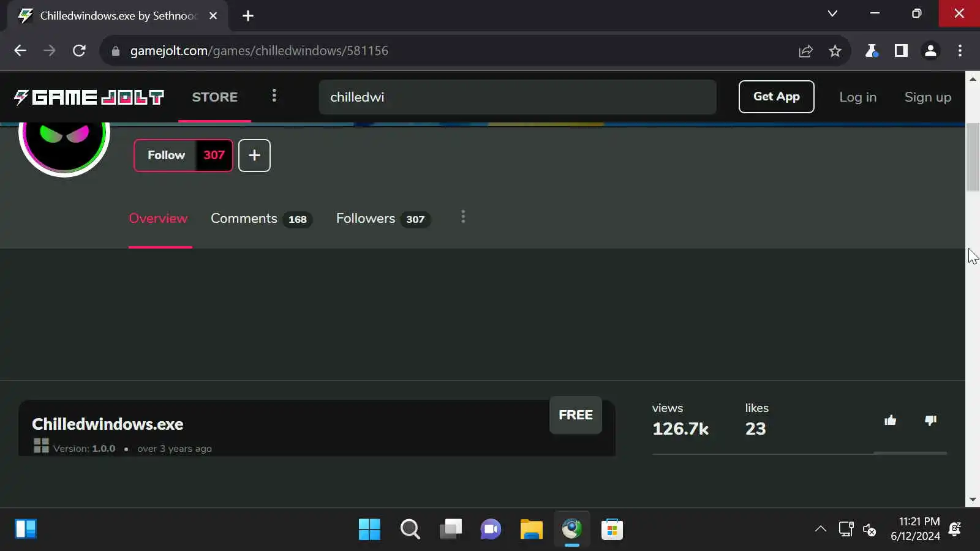Dislike the game with thumbs down

[x=930, y=421]
